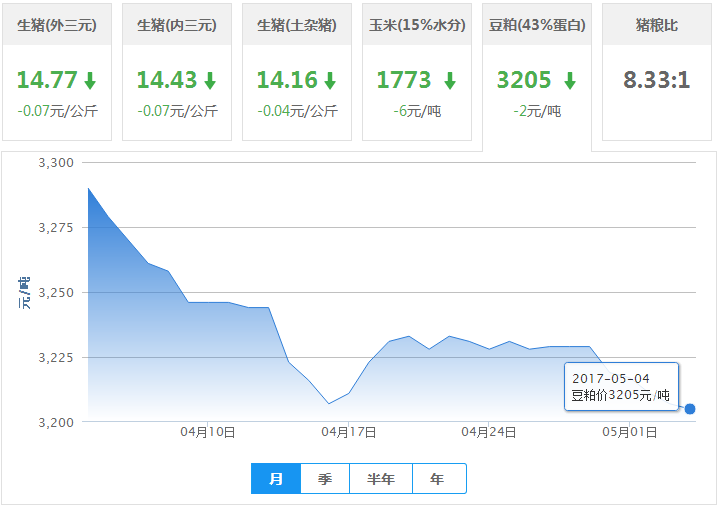Click the 05月01日 axis label

[x=630, y=432]
